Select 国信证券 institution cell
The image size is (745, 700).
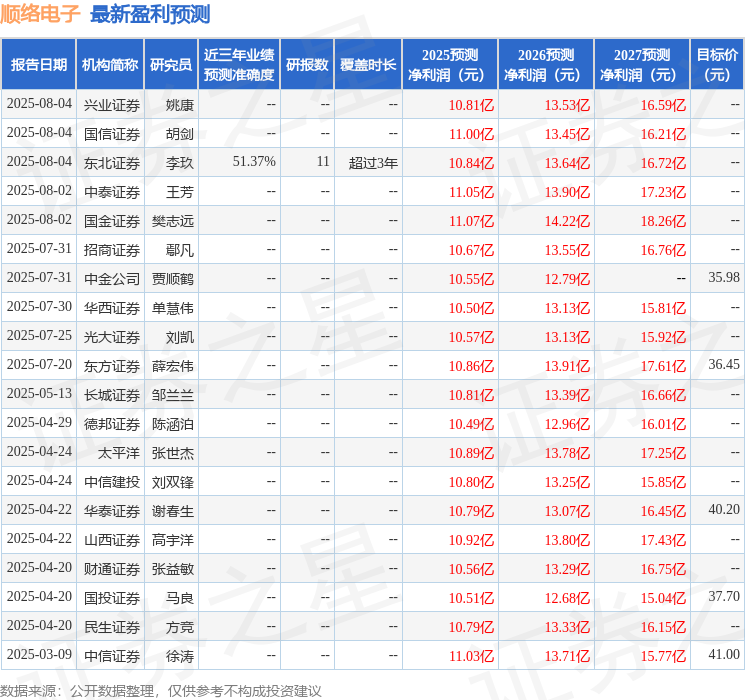(112, 134)
